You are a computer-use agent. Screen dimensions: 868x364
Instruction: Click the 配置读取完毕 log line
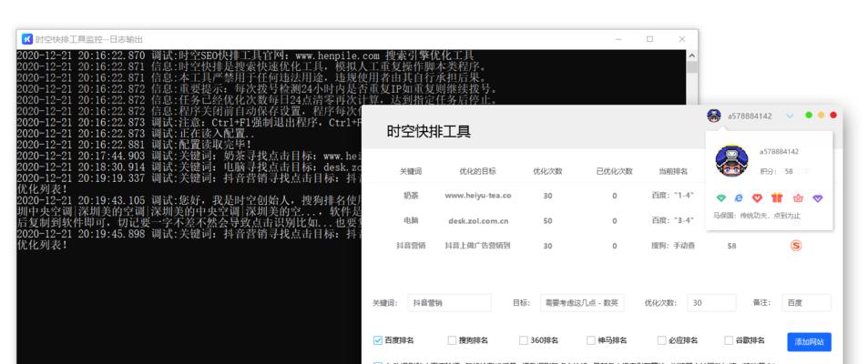pyautogui.click(x=135, y=145)
